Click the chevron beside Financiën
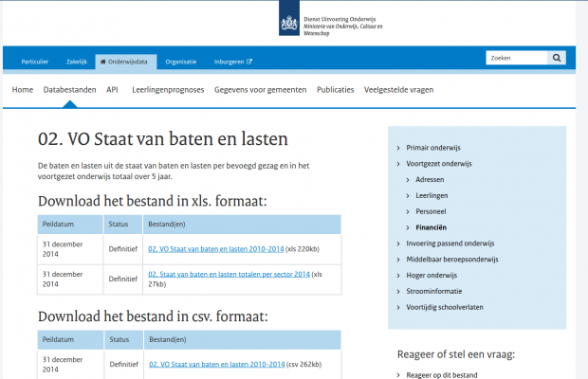Screen dimensions: 588x379 tap(408, 228)
